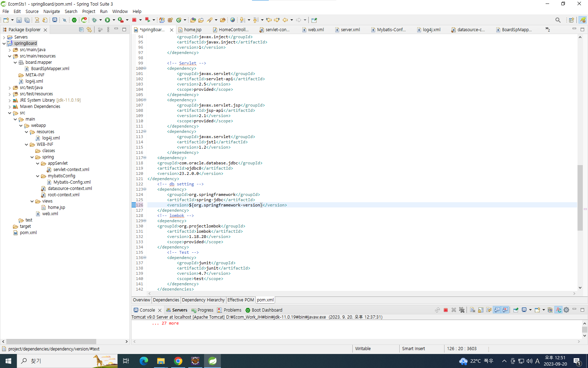
Task: Expand the Servers project node
Action: (4, 37)
